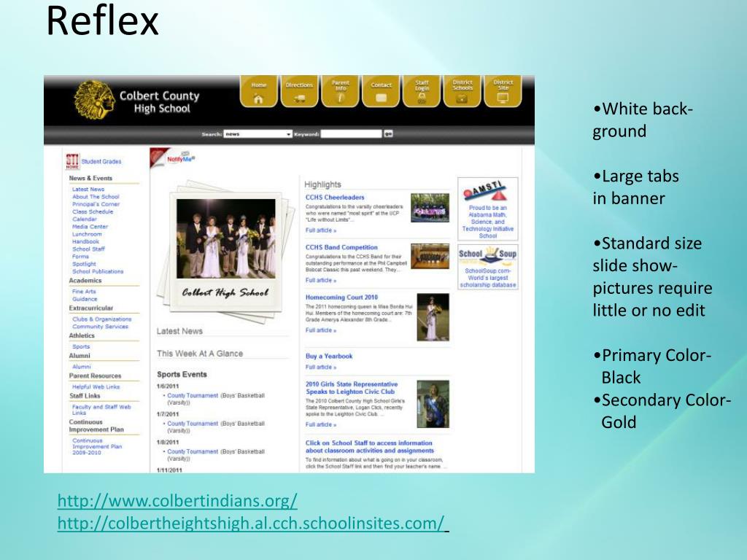The image size is (747, 560).
Task: Open County Tournament link under 1/8/2011
Action: [x=193, y=452]
